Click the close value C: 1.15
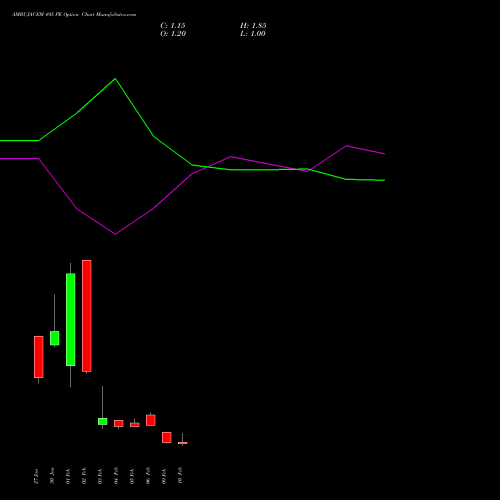The image size is (500, 500). pos(173,26)
